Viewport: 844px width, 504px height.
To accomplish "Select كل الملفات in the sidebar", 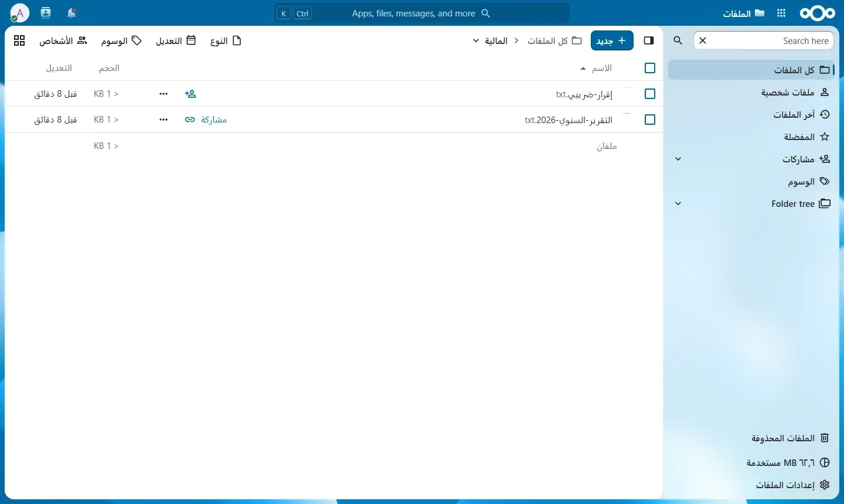I will (751, 70).
